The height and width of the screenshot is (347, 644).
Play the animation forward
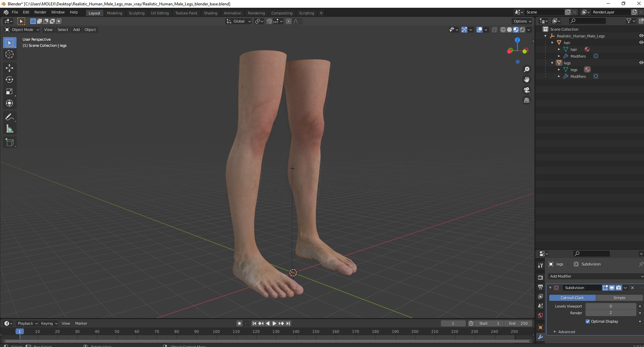point(274,323)
